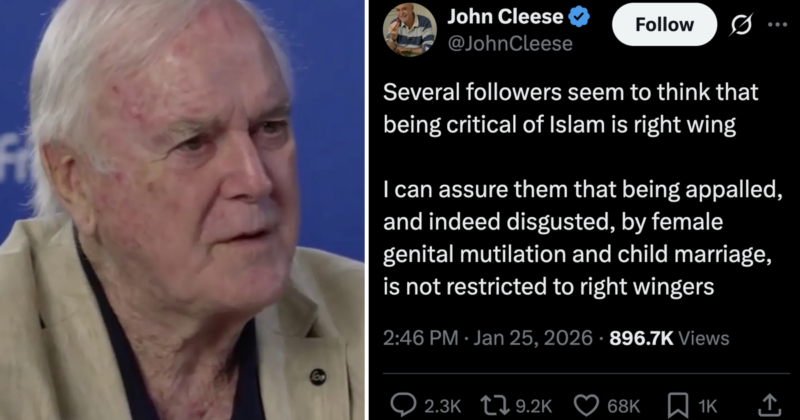Click the Follow button
This screenshot has height=420, width=800.
664,25
